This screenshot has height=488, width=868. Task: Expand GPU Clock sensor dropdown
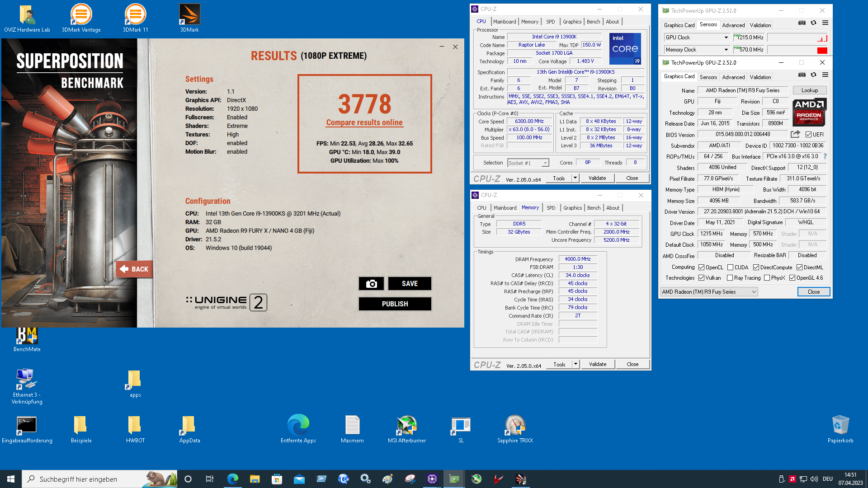(x=726, y=38)
